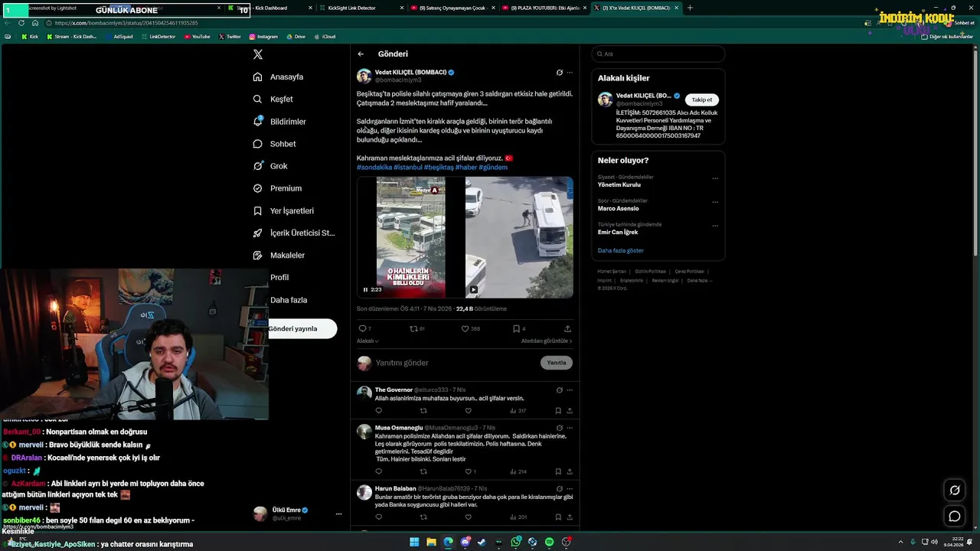Image resolution: width=980 pixels, height=551 pixels.
Task: Like Harun Balaban's reply
Action: (x=468, y=517)
